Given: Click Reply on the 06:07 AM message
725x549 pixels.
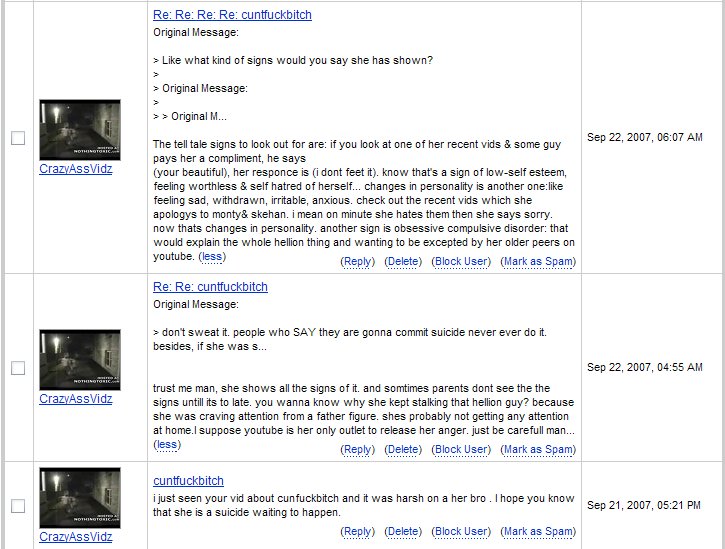Looking at the screenshot, I should click(358, 262).
